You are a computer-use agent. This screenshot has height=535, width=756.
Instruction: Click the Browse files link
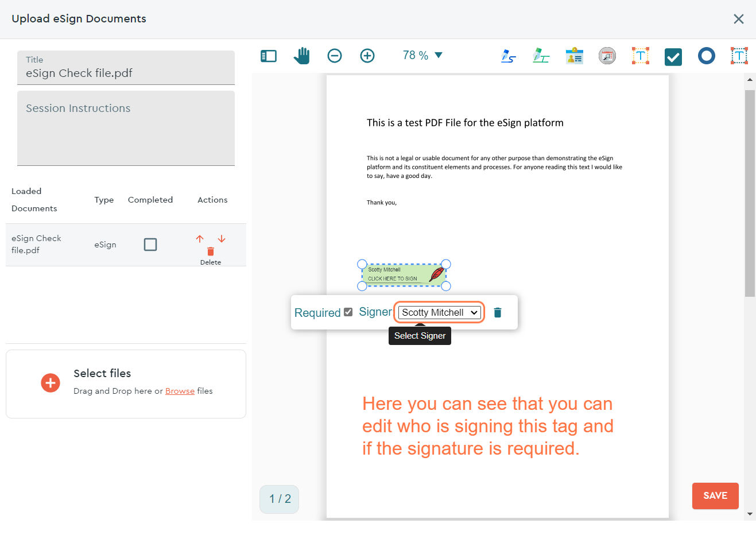(180, 391)
